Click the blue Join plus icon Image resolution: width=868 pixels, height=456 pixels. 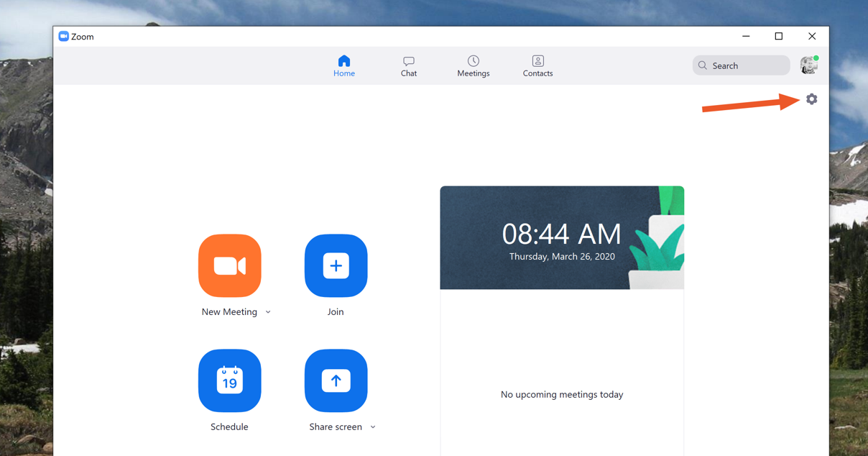pos(336,266)
